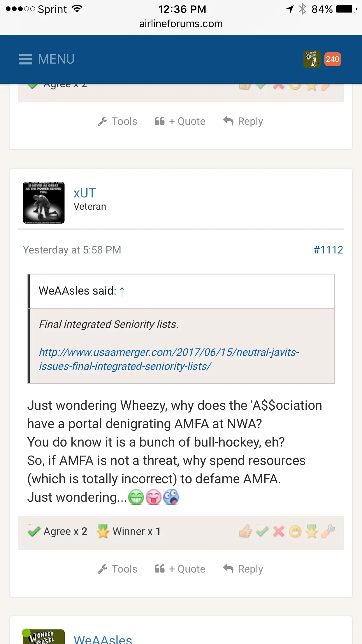Open Tools on the post above xUT's
This screenshot has height=644, width=362.
(117, 121)
